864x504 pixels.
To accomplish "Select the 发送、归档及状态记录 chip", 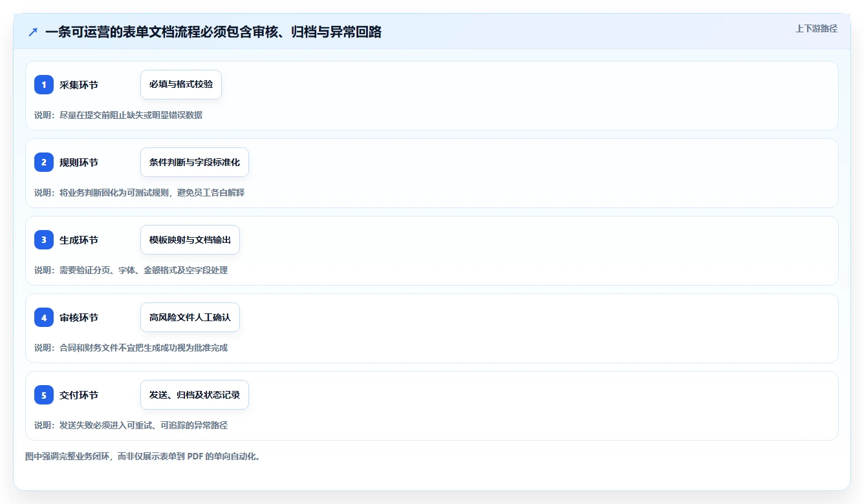I will coord(195,395).
